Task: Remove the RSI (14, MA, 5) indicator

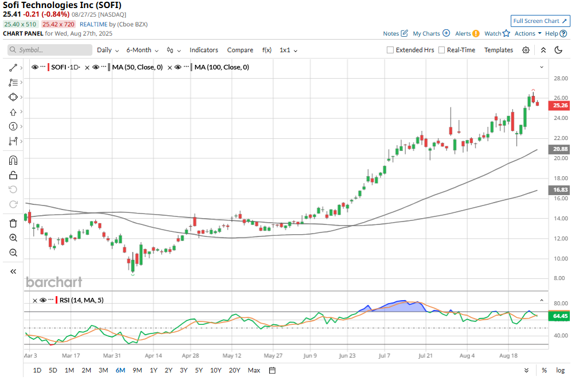Action: [x=35, y=300]
